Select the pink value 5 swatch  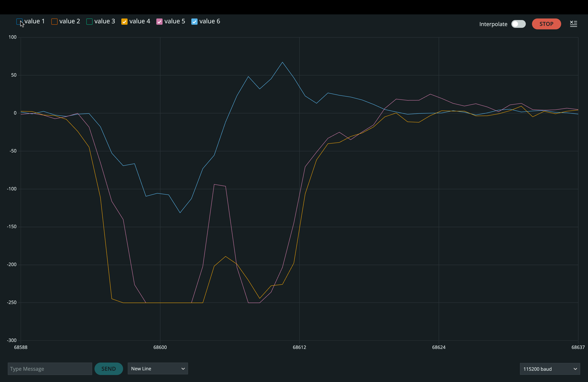[160, 22]
